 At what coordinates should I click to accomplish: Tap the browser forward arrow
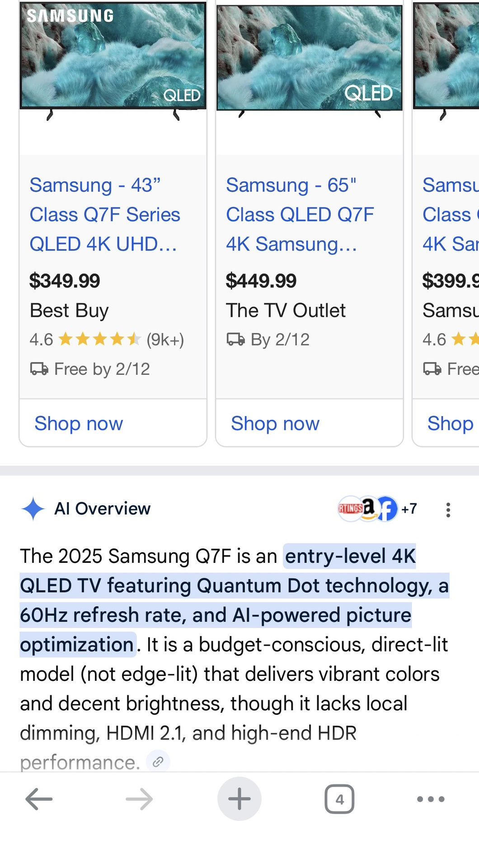coord(139,799)
